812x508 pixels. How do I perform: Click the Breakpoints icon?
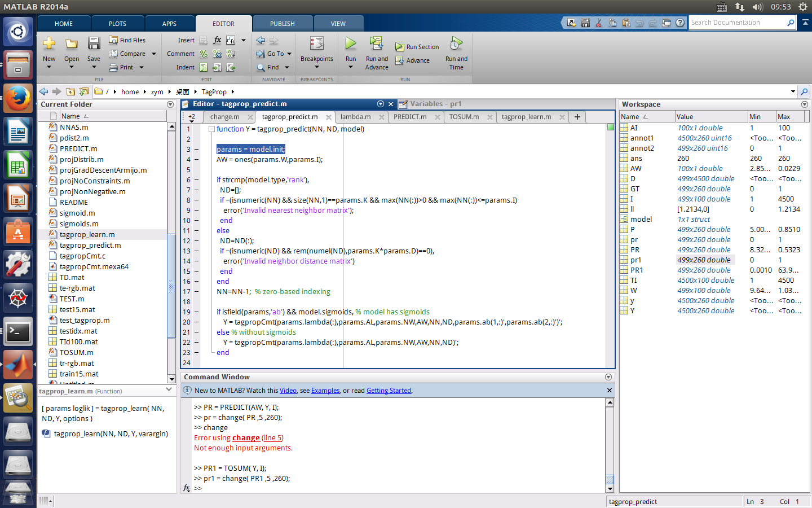317,43
